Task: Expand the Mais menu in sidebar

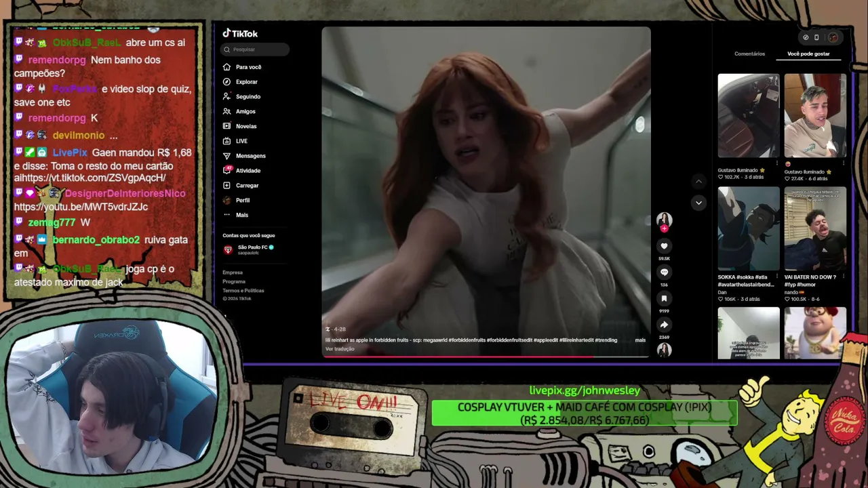Action: tap(227, 215)
